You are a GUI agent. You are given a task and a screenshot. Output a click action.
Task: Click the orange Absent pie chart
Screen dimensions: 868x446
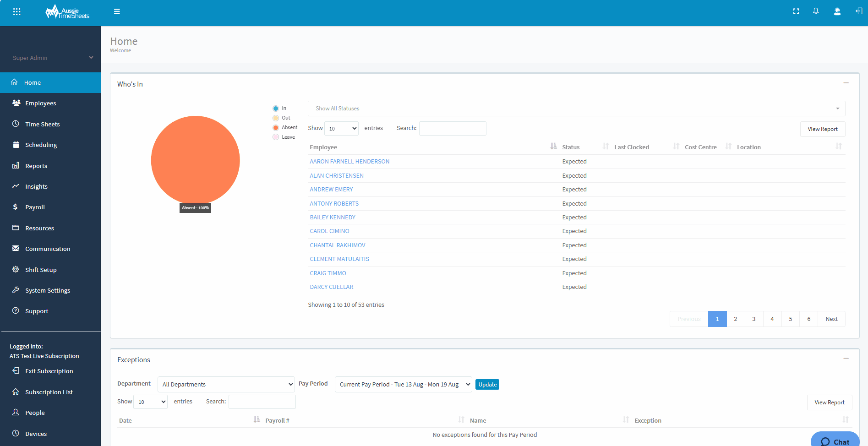(x=196, y=160)
